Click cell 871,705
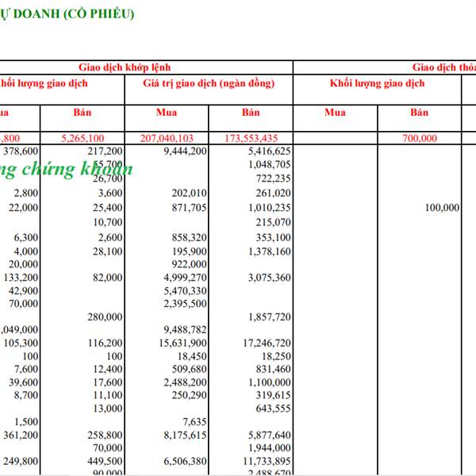476x476 pixels. coord(189,208)
